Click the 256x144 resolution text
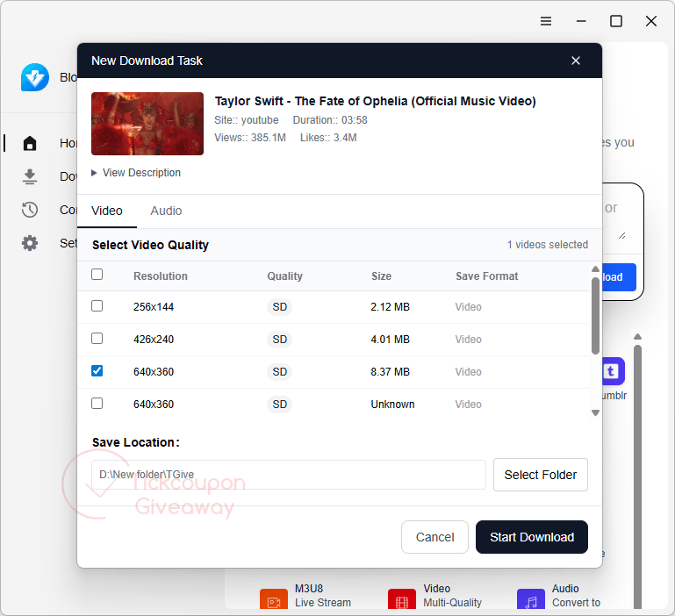The height and width of the screenshot is (616, 675). (154, 307)
